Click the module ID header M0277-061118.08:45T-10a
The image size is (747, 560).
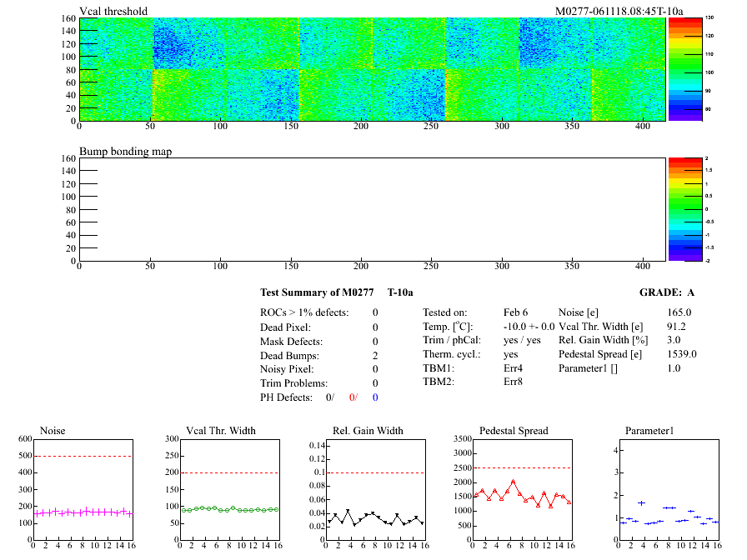(x=619, y=12)
